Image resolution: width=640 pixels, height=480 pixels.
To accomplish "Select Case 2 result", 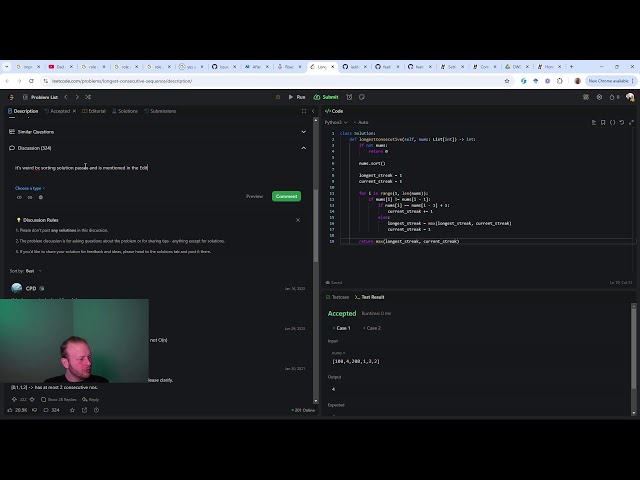I will click(372, 328).
